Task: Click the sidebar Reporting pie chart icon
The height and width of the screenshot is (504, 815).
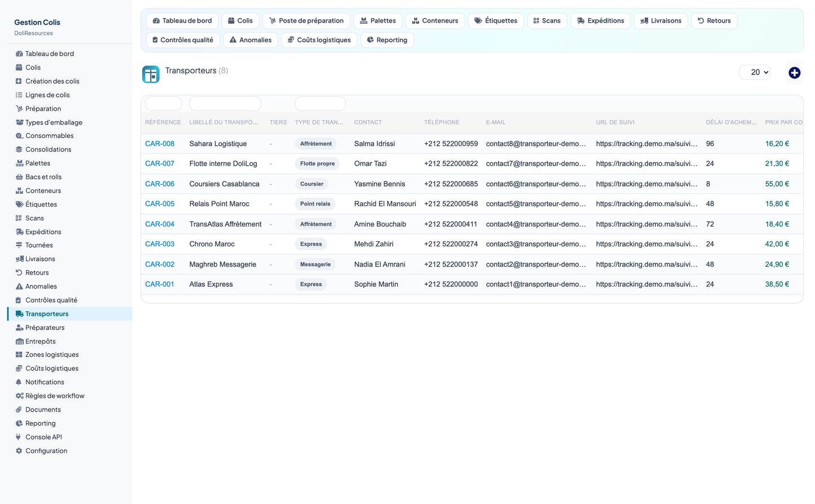Action: 19,423
